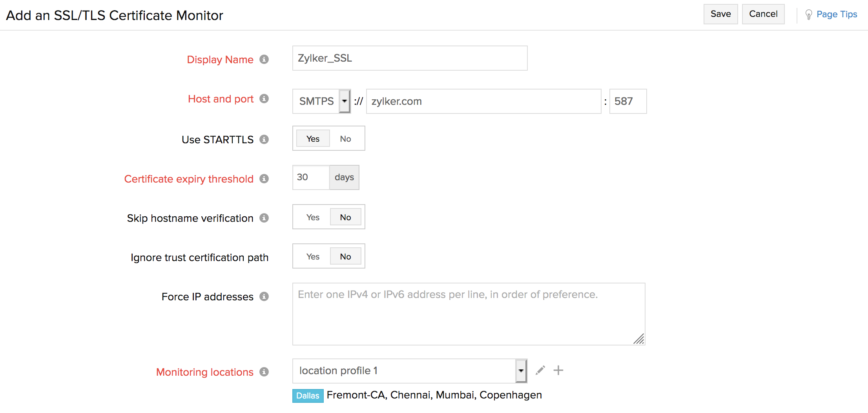
Task: Click the Page Tips lightbulb icon
Action: click(x=808, y=15)
